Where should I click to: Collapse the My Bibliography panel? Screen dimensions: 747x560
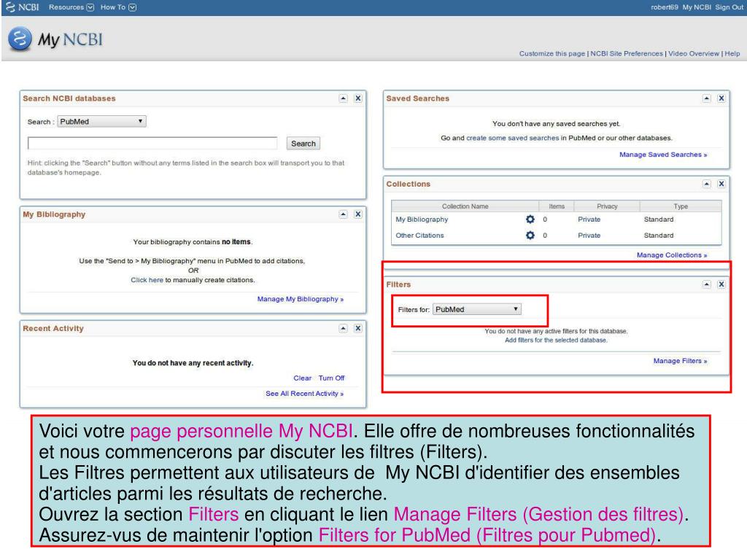point(343,214)
